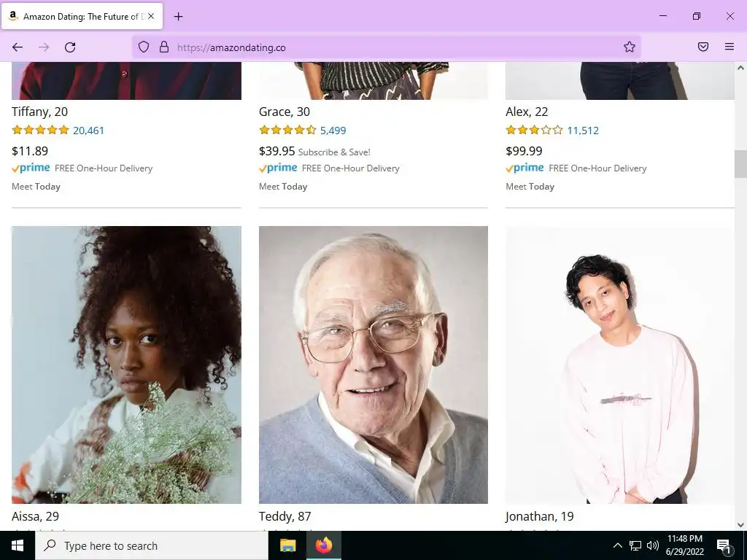The width and height of the screenshot is (747, 560).
Task: Open the clock showing 11:48 PM
Action: (684, 545)
